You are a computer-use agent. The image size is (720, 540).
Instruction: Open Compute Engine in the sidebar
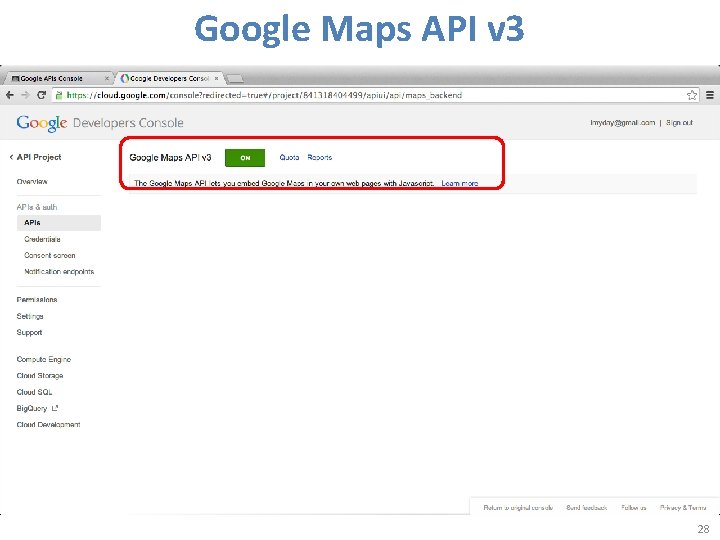(44, 359)
